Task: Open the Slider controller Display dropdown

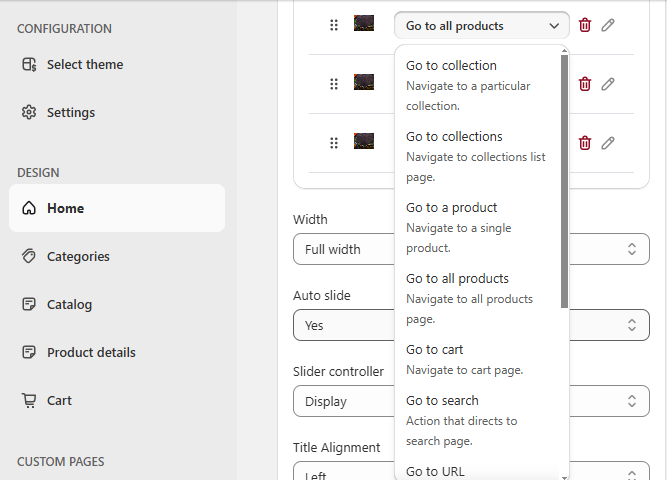Action: click(x=471, y=401)
